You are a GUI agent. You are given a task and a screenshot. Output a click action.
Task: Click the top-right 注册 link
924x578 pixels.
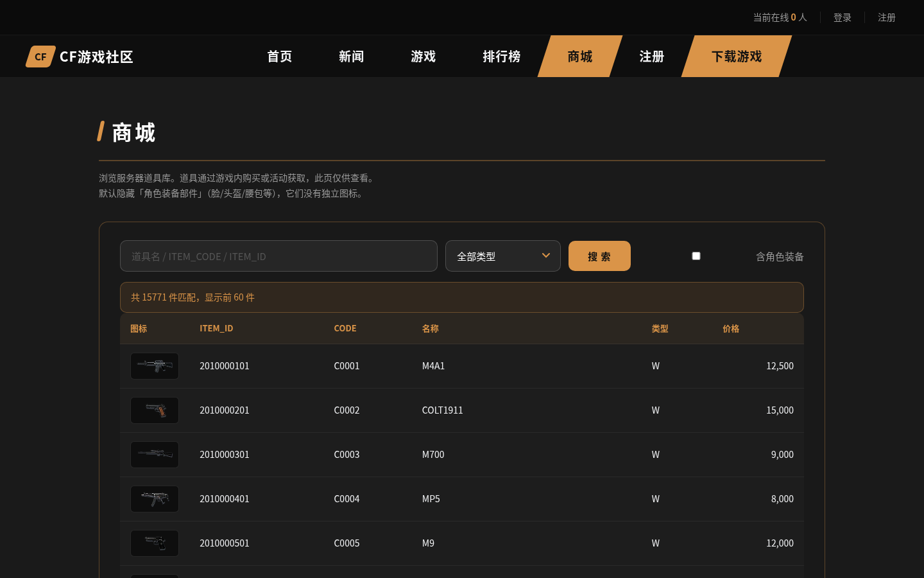pos(887,17)
